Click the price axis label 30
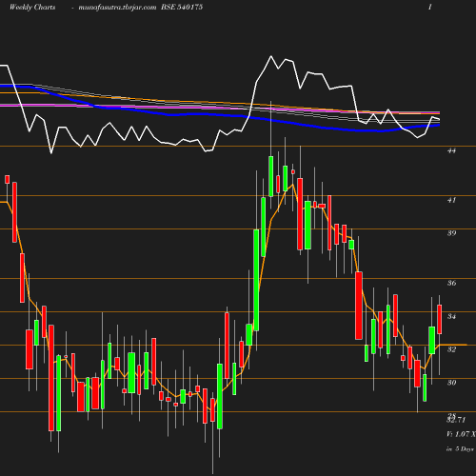The image size is (476, 476). [x=451, y=383]
